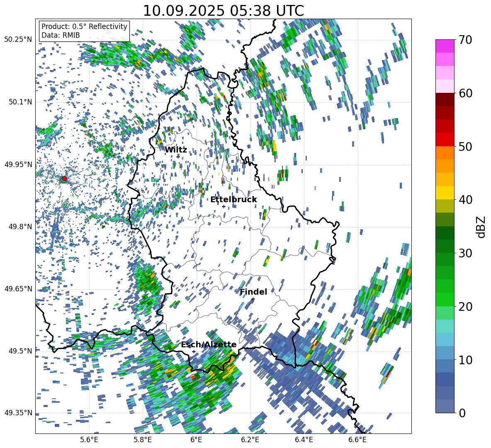Image resolution: width=491 pixels, height=448 pixels.
Task: Click 'Data: RMIB' text in legend box
Action: [61, 35]
